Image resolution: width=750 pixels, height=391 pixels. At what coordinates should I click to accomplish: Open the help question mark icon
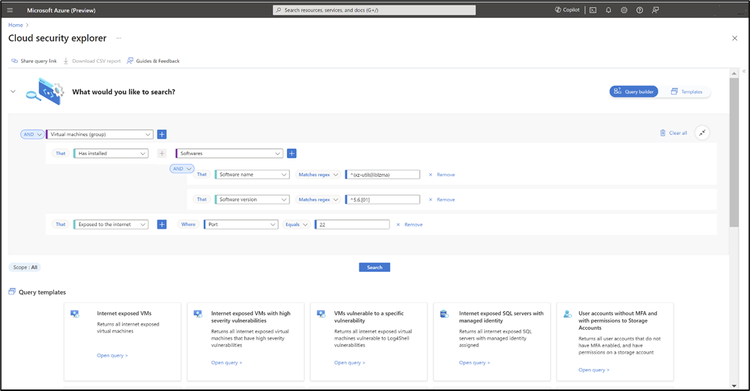(x=640, y=10)
